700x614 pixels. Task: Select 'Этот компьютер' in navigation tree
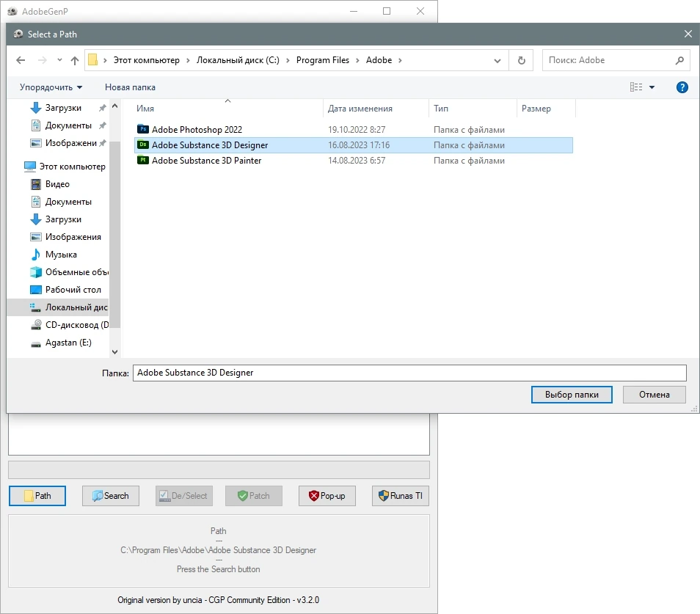[73, 167]
